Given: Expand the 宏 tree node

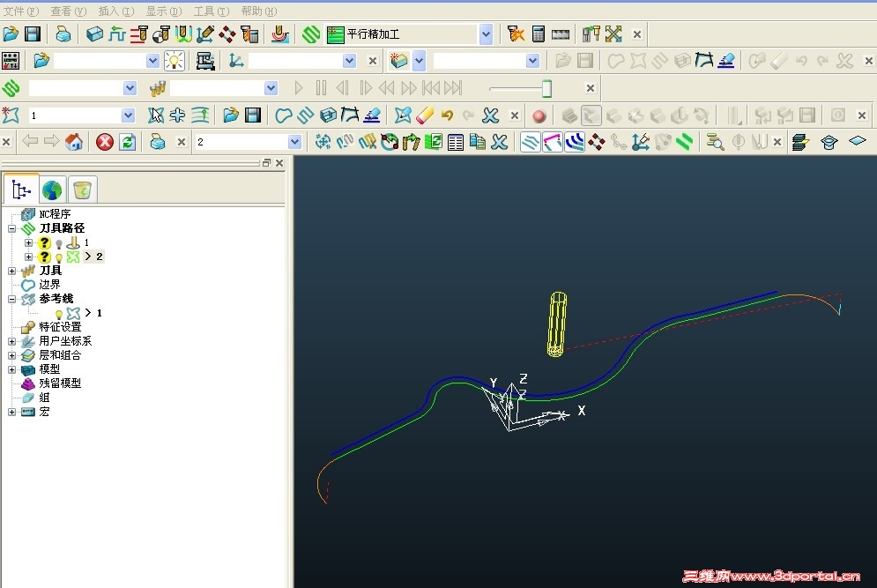Looking at the screenshot, I should point(11,412).
